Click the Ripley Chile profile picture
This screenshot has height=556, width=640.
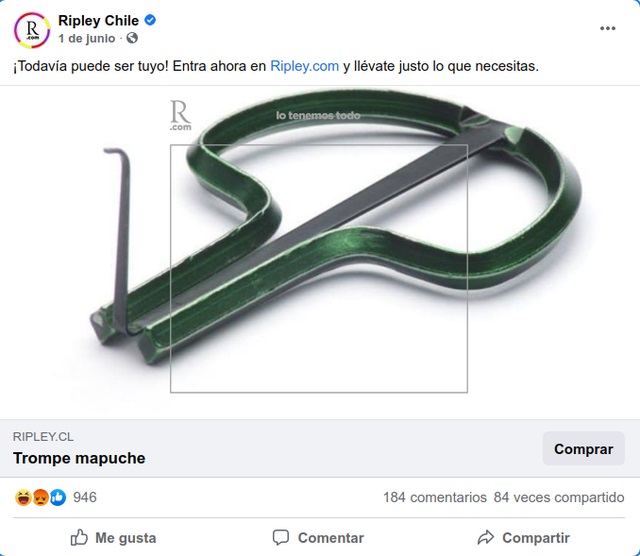(x=32, y=30)
